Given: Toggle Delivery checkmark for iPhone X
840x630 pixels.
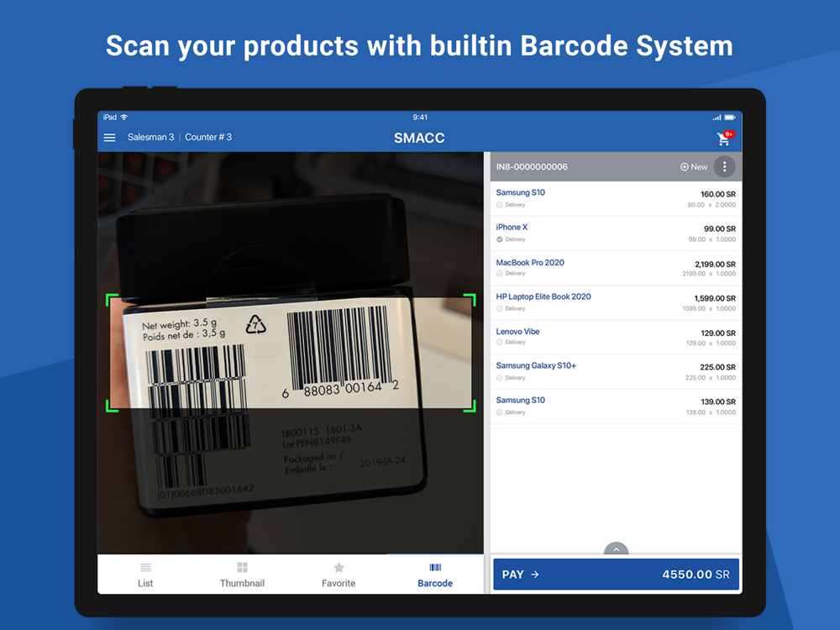Looking at the screenshot, I should (x=499, y=239).
